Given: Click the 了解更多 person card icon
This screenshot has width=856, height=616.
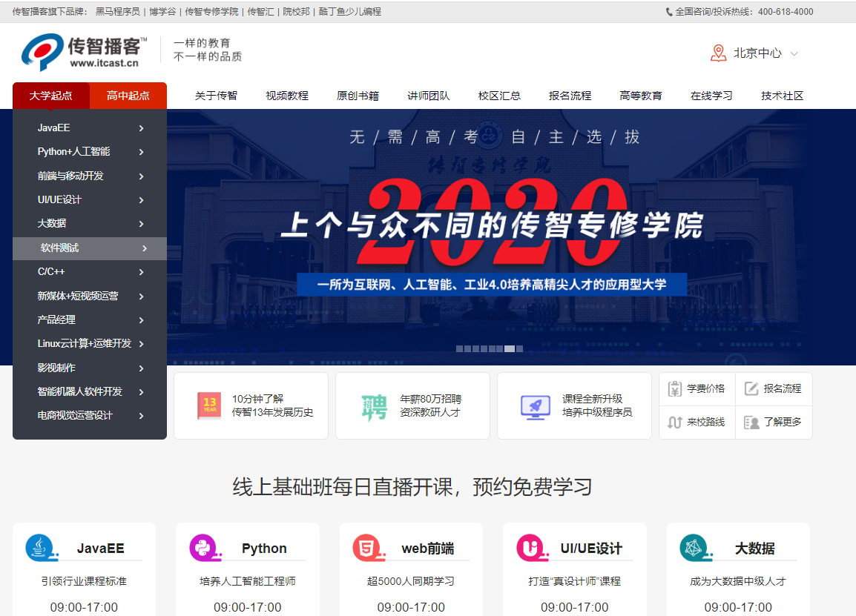Looking at the screenshot, I should click(751, 423).
